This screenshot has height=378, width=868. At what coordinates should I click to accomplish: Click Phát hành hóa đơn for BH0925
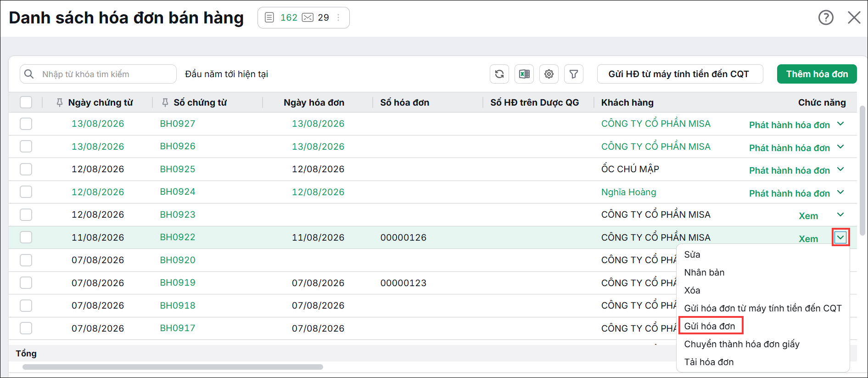click(790, 170)
